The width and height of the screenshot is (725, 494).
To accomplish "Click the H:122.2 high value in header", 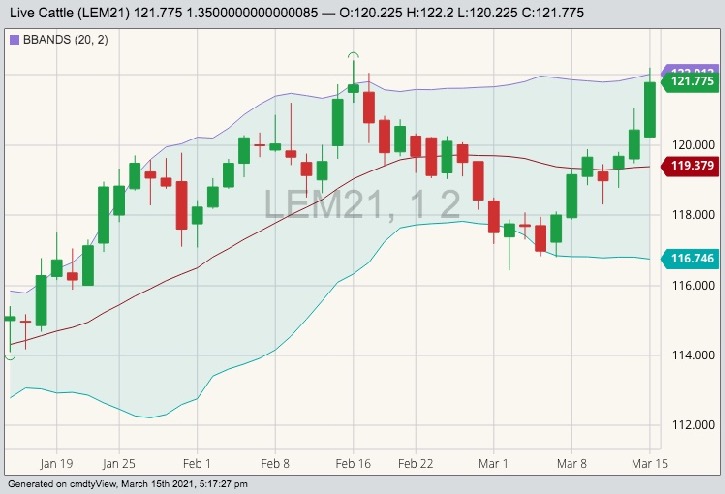I will click(430, 12).
